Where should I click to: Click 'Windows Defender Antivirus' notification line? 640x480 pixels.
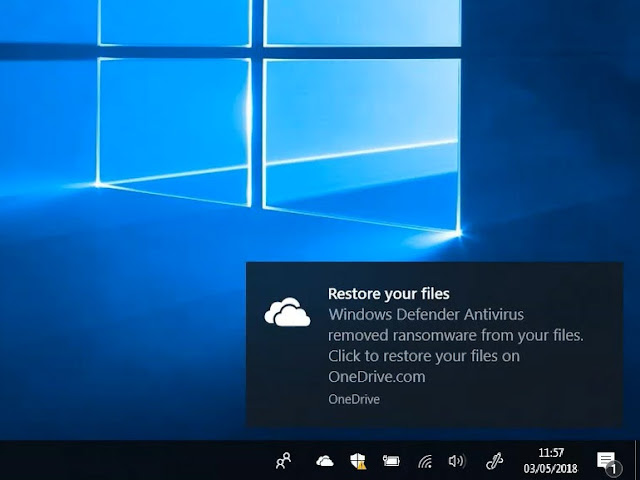426,314
